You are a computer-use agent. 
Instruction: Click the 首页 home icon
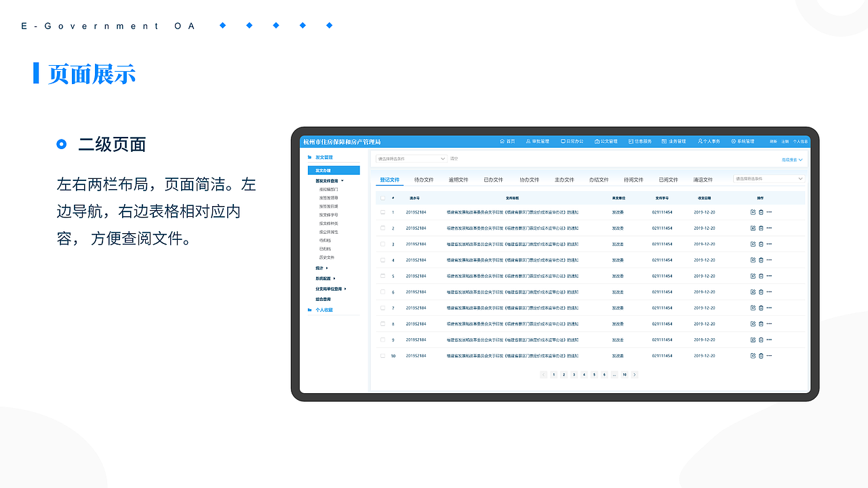point(501,141)
